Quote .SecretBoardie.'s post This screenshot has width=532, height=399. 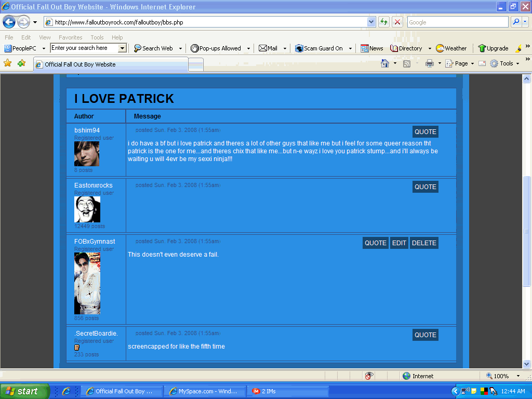point(425,335)
